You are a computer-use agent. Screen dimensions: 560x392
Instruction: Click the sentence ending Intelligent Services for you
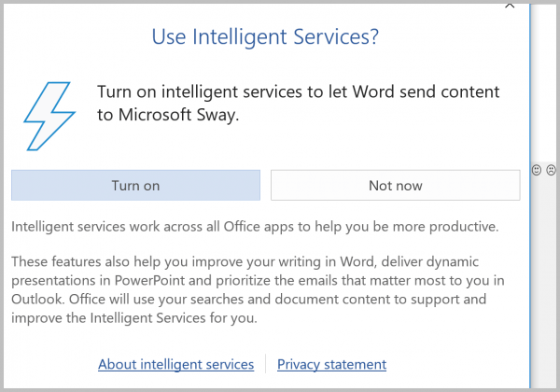point(248,308)
